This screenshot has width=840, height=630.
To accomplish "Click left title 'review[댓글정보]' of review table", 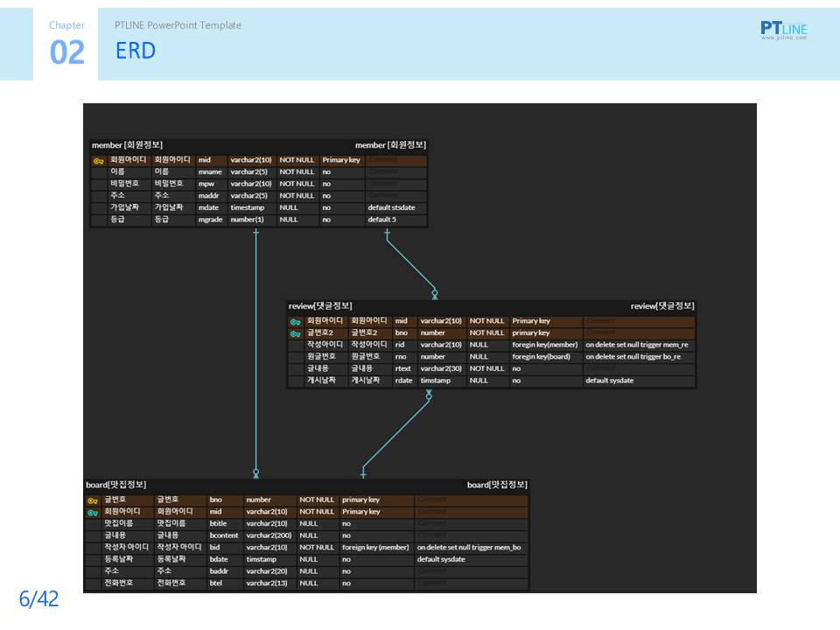I will (x=320, y=306).
